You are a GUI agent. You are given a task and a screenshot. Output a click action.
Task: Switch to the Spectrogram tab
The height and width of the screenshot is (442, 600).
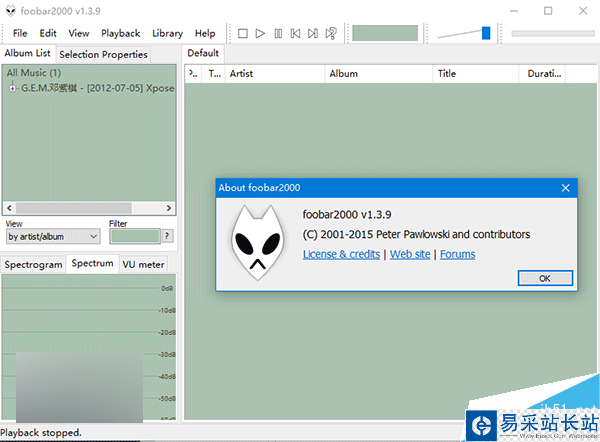pyautogui.click(x=33, y=265)
